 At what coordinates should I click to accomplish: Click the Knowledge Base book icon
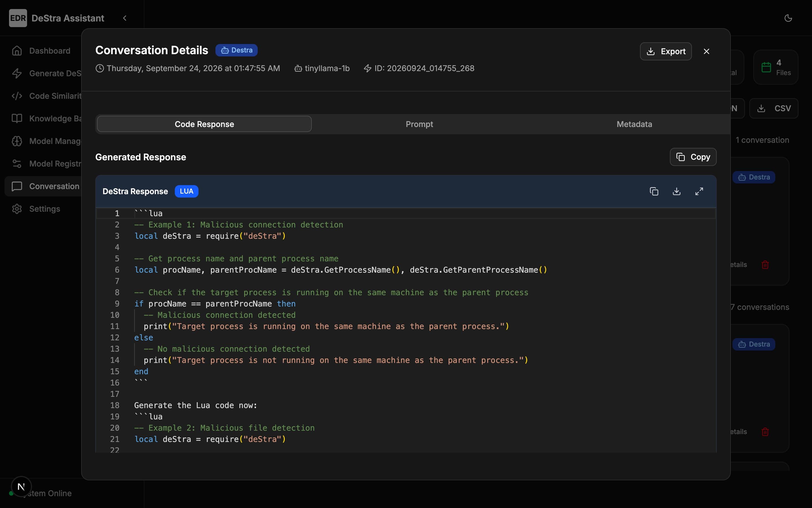(17, 118)
